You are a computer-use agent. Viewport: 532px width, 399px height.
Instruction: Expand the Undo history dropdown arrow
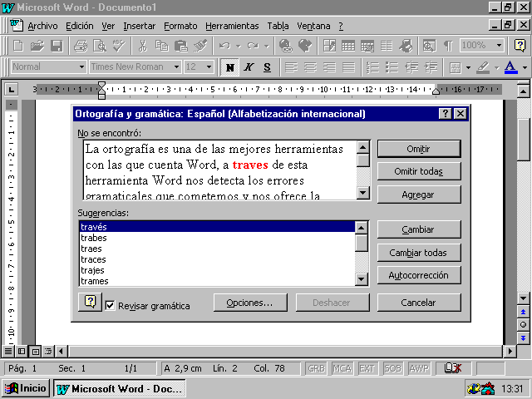[239, 46]
